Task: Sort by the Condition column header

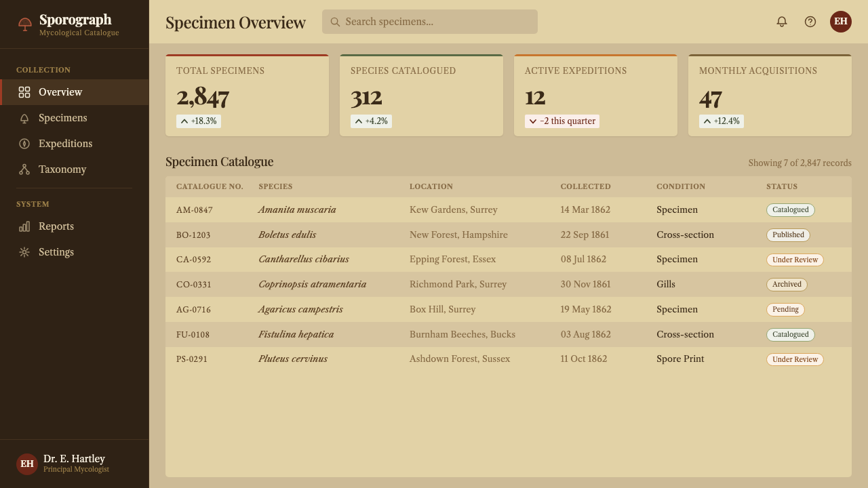Action: 681,186
